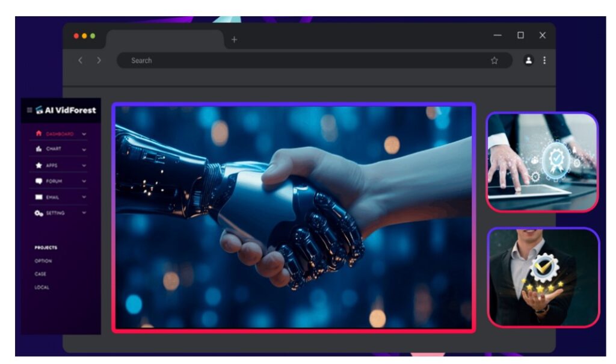Open the three-dot browser menu
The width and height of the screenshot is (616, 364).
544,60
